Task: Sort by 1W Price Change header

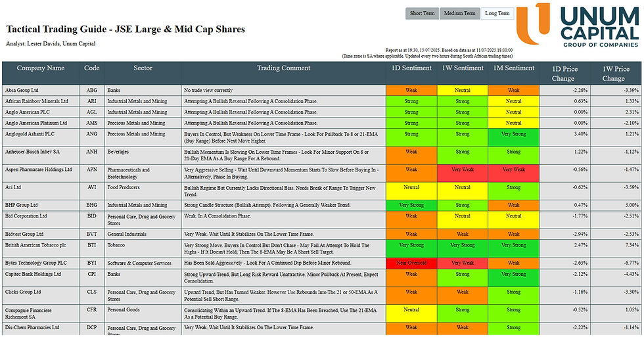Action: (616, 74)
